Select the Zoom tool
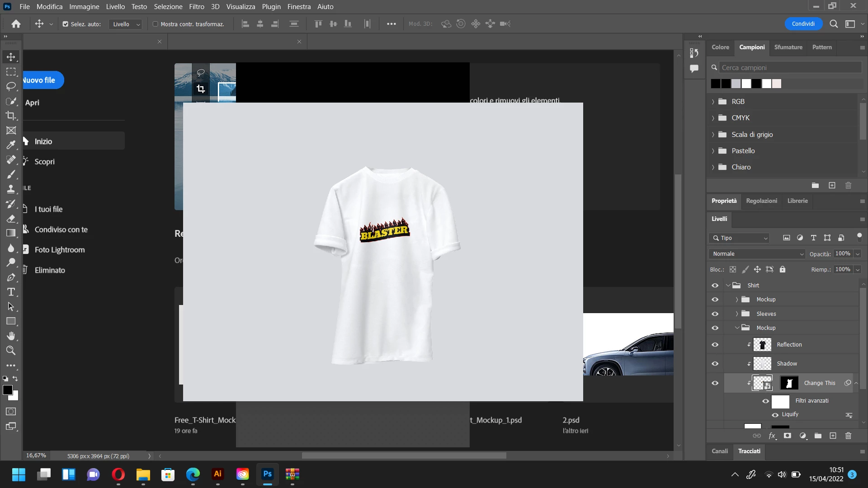The height and width of the screenshot is (488, 868). coord(11,351)
